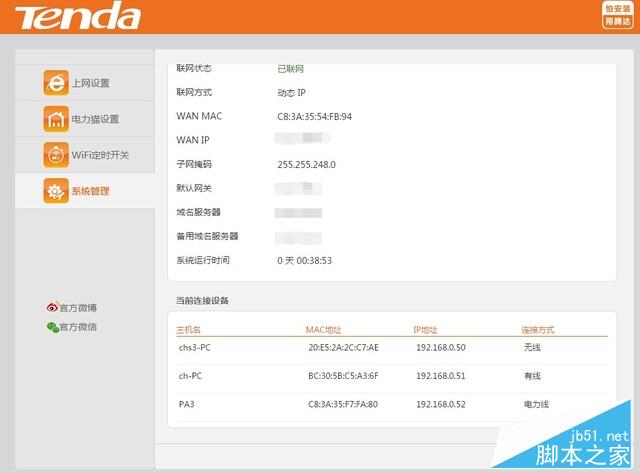The width and height of the screenshot is (640, 473).
Task: Click the WeChat icon
Action: pyautogui.click(x=53, y=327)
